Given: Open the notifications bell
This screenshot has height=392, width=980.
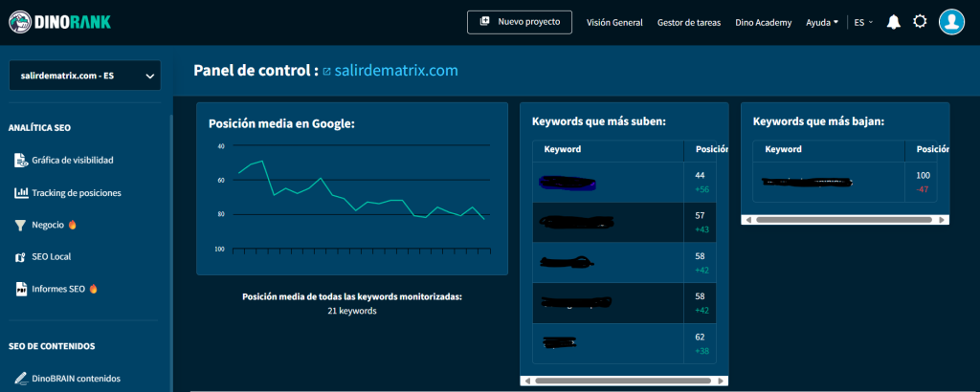Looking at the screenshot, I should coord(893,22).
